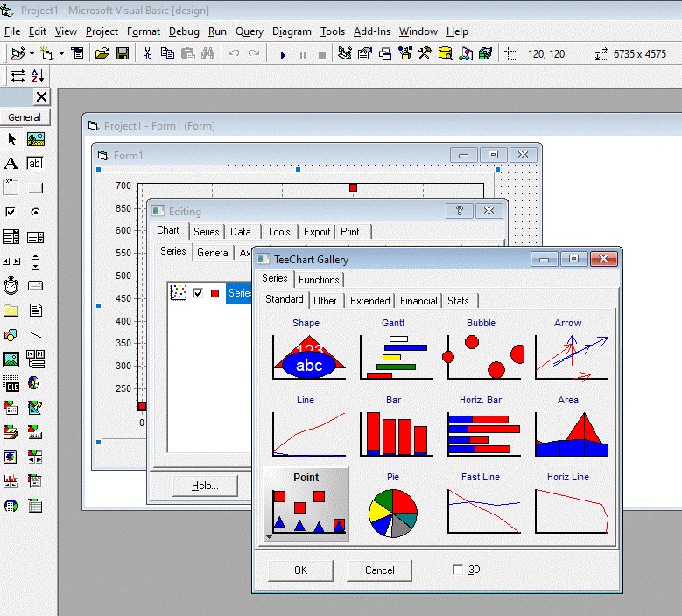Screen dimensions: 682x616
Task: Open the File menu
Action: click(x=12, y=31)
